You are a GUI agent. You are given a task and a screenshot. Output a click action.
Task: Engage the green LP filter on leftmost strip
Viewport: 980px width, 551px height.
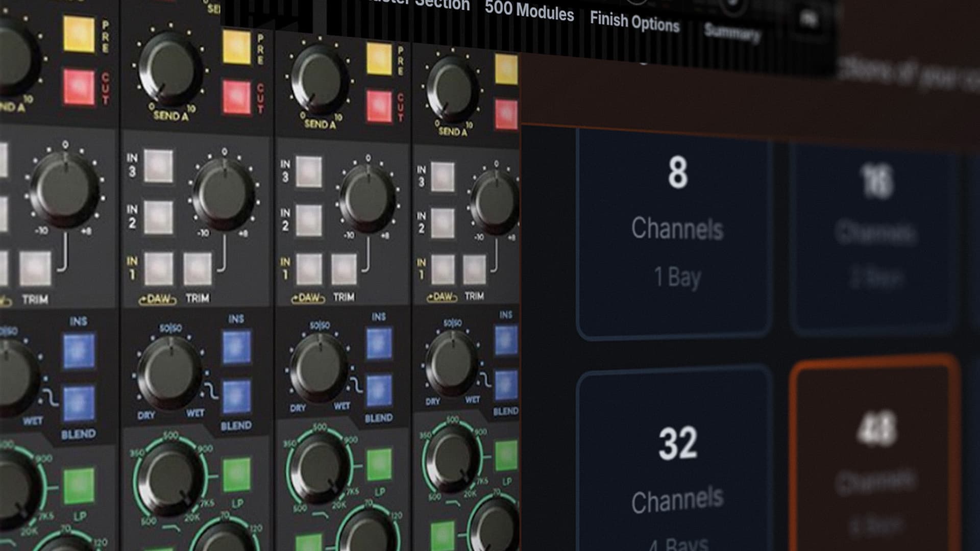pos(79,486)
